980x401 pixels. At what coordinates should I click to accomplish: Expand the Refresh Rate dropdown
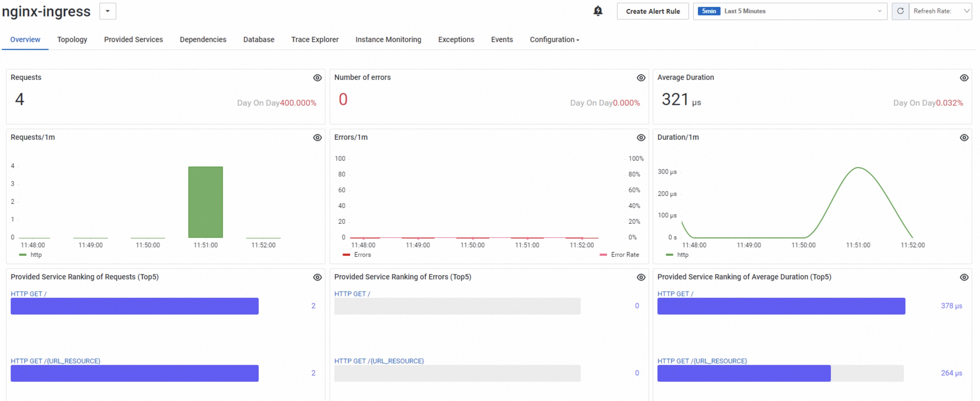tap(940, 11)
